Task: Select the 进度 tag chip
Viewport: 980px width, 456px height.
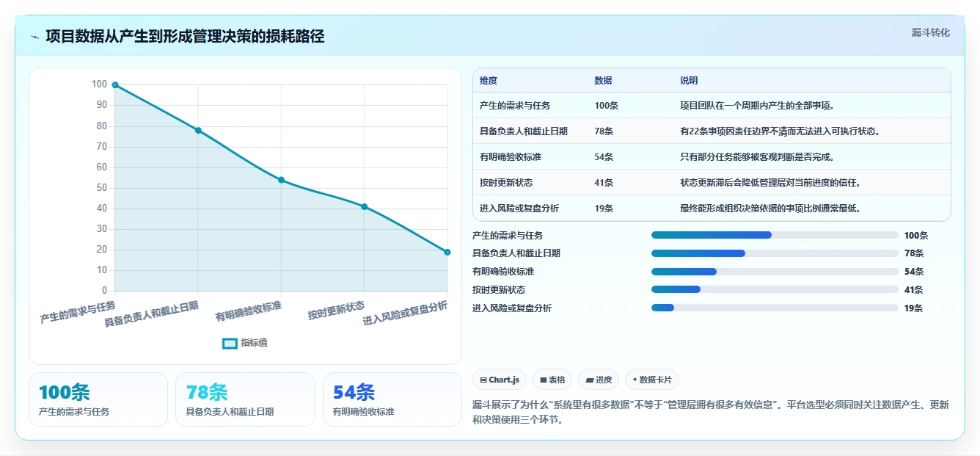Action: point(599,380)
